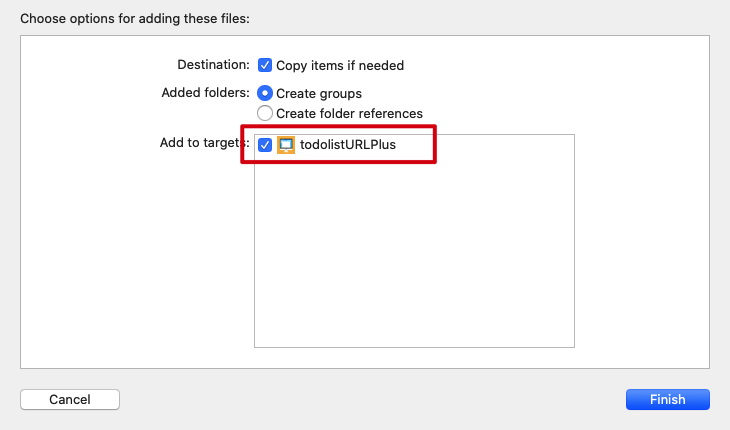This screenshot has width=730, height=430.
Task: Click the "Copy items if needed" label text
Action: [340, 65]
